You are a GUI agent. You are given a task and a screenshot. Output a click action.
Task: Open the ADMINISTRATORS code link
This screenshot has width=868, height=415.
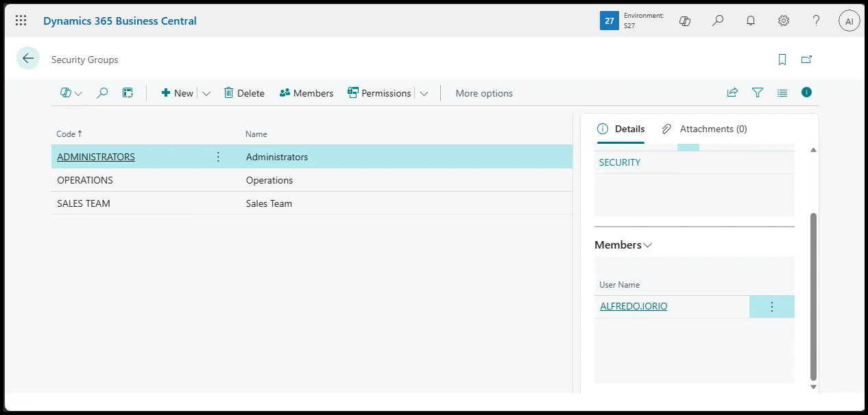point(96,157)
